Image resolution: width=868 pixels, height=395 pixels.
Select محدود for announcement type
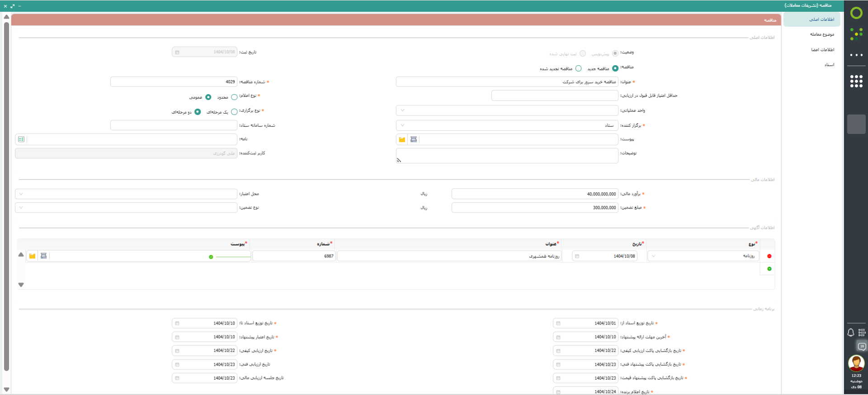(x=234, y=97)
